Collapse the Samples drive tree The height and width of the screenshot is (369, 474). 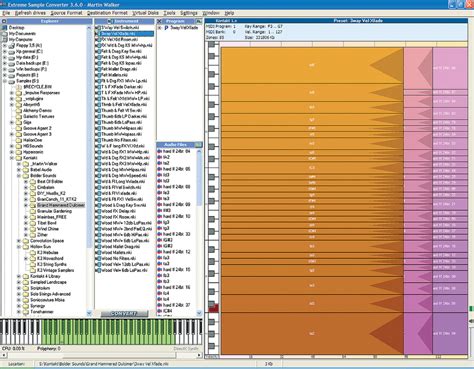5,81
